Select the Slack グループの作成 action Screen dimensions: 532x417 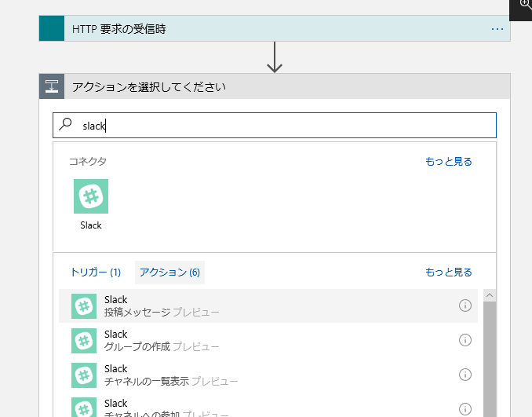click(268, 340)
